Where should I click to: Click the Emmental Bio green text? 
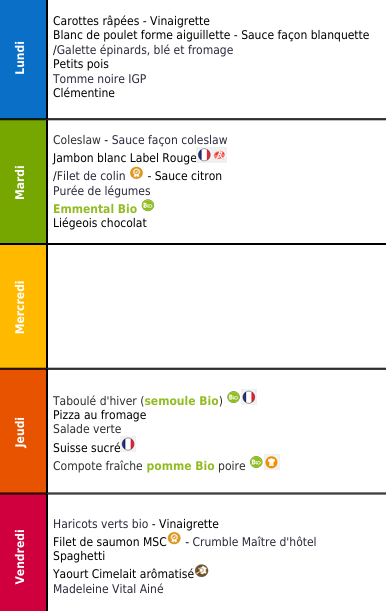pos(95,209)
